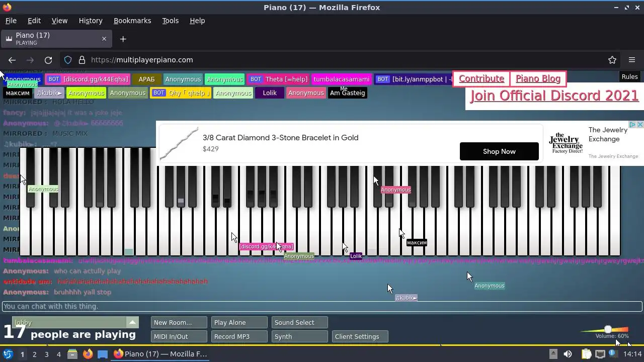Select the Qhy qhelp bot chip

181,93
